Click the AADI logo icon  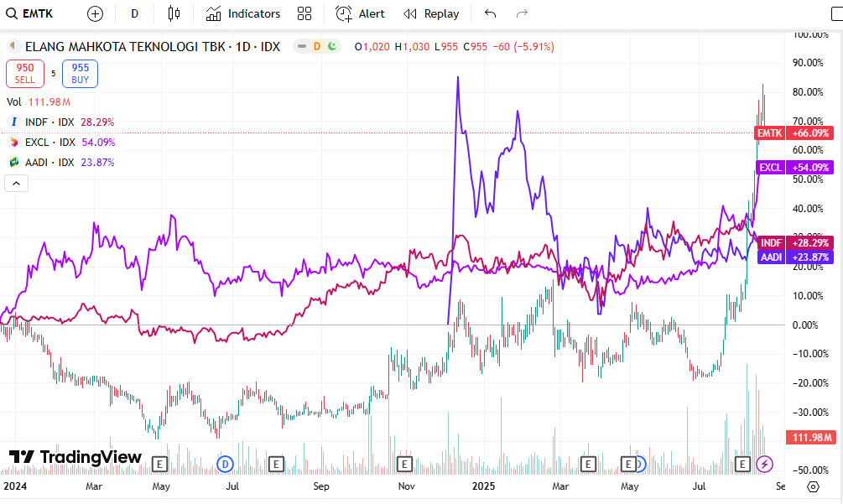click(x=14, y=162)
